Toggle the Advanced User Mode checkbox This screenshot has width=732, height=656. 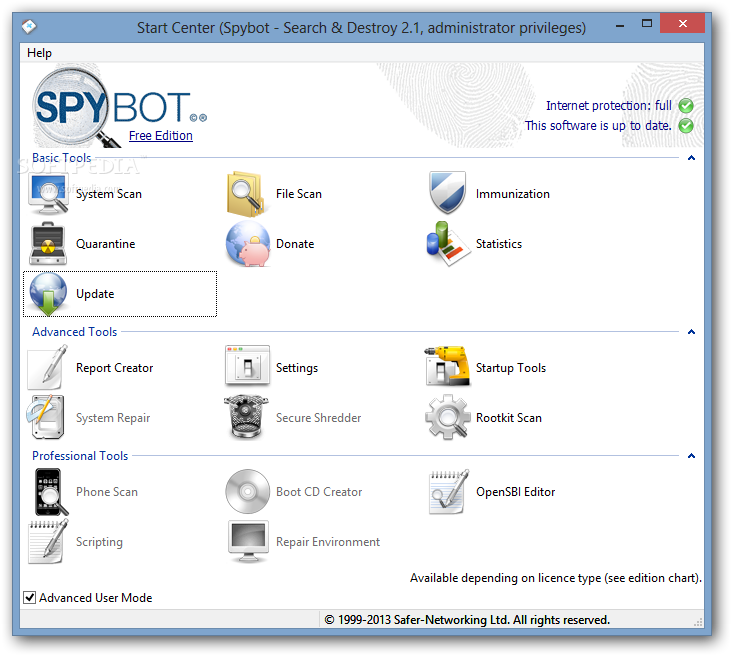click(29, 597)
